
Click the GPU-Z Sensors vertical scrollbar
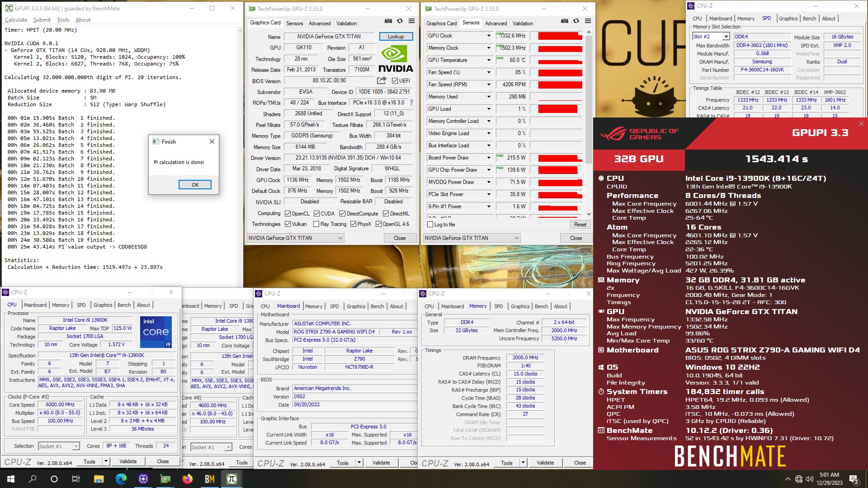589,123
